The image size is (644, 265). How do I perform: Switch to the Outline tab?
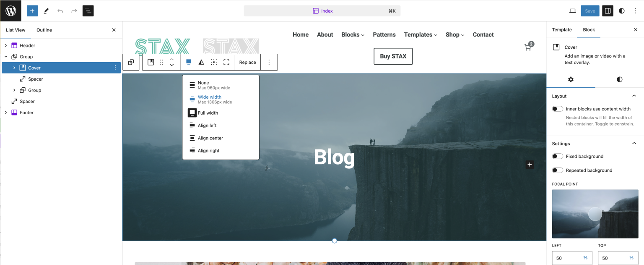(44, 30)
